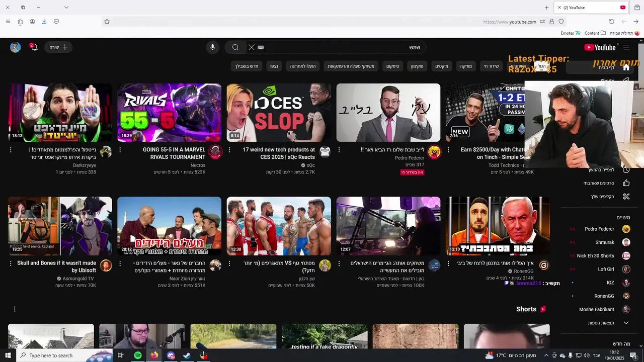
Task: Select the נצפו filter chip
Action: [274, 66]
